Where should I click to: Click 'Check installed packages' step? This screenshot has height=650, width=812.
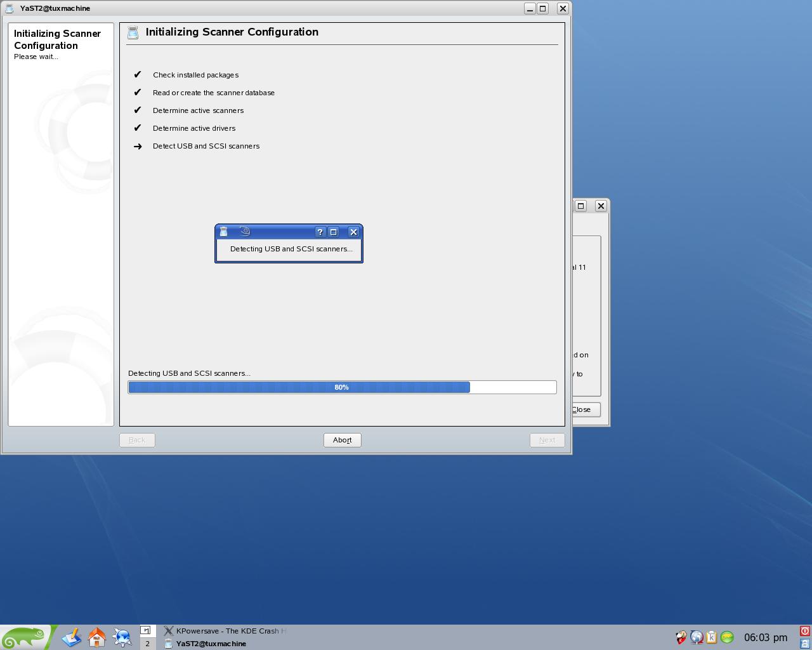[x=195, y=75]
